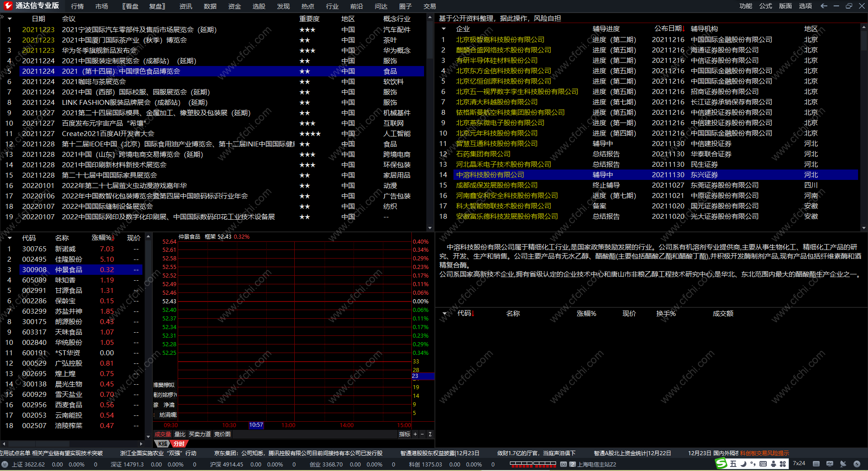The image size is (868, 471).
Task: Open the 热点 menu
Action: 308,6
